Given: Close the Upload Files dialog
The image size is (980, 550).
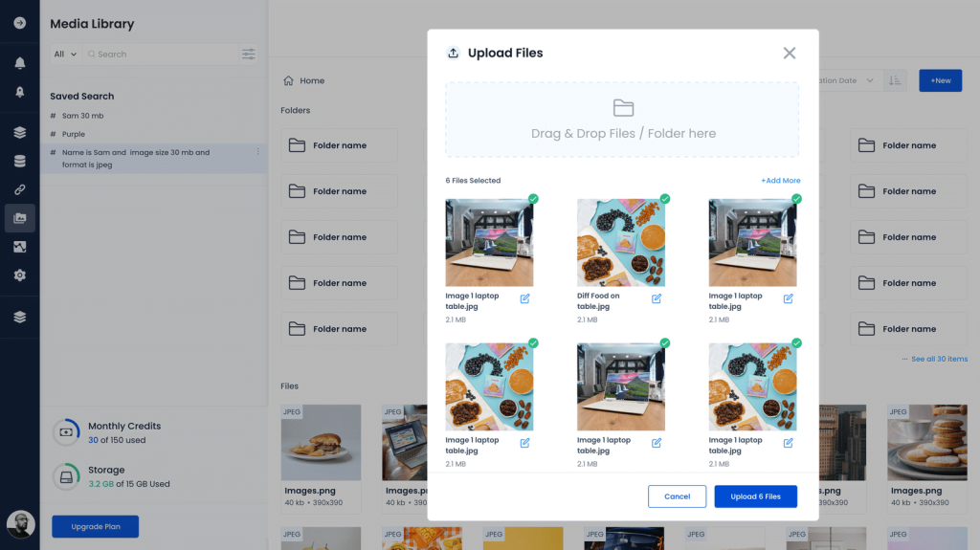Looking at the screenshot, I should click(790, 54).
